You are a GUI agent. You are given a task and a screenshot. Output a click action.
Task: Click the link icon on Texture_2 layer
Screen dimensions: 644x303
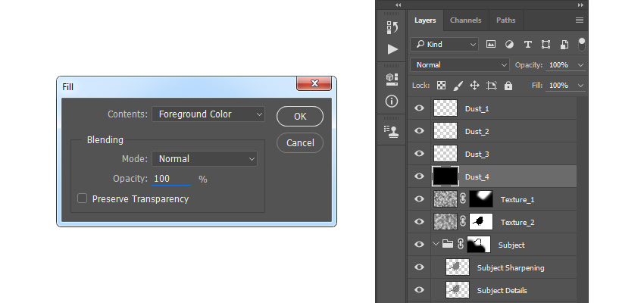(463, 222)
